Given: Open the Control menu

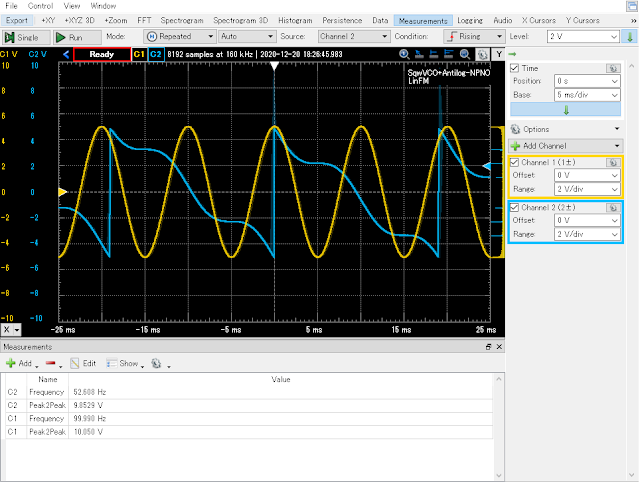Looking at the screenshot, I should 40,6.
